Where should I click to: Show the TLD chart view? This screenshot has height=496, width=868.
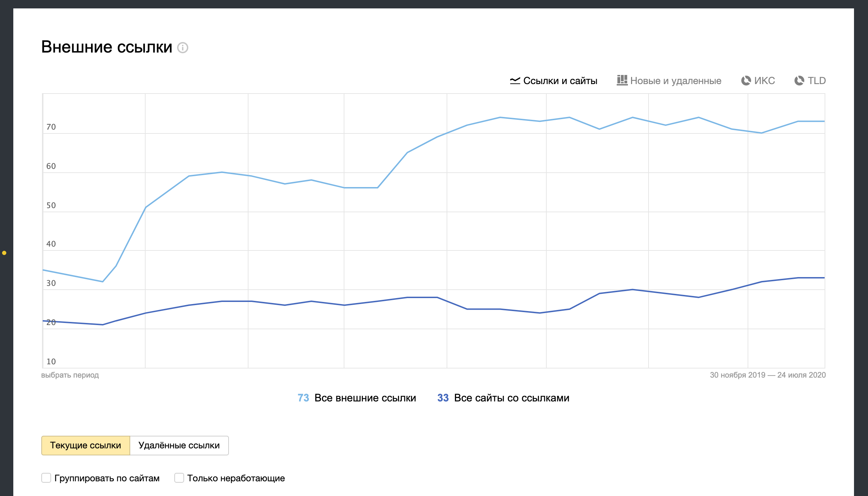coord(817,81)
